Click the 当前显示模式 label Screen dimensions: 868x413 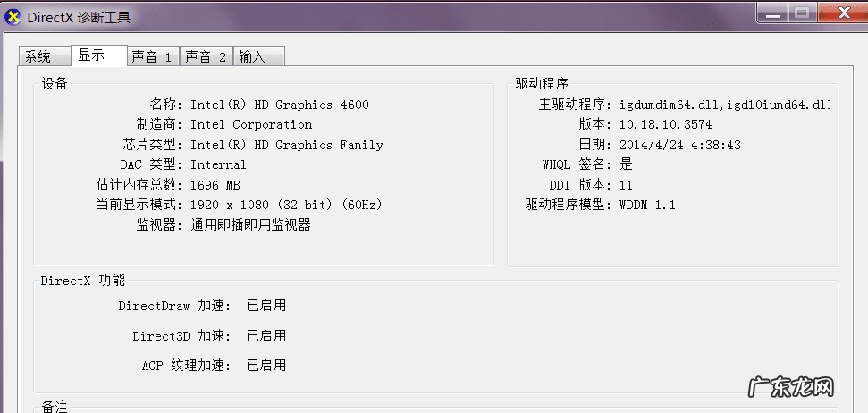139,205
